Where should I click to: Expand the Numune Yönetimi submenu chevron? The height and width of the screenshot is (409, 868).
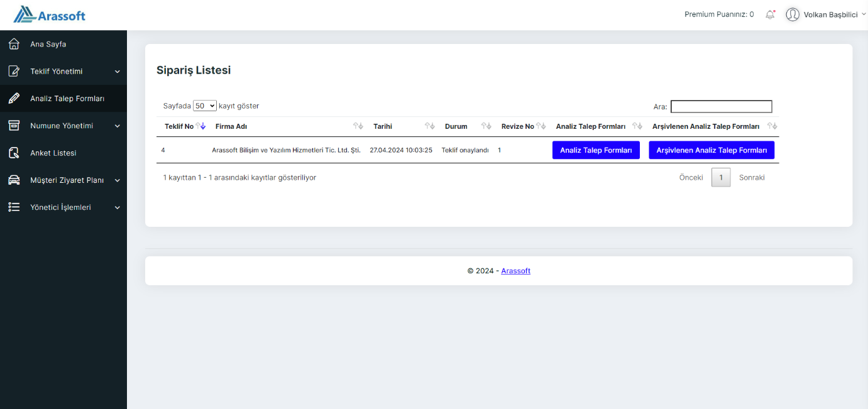pos(117,126)
